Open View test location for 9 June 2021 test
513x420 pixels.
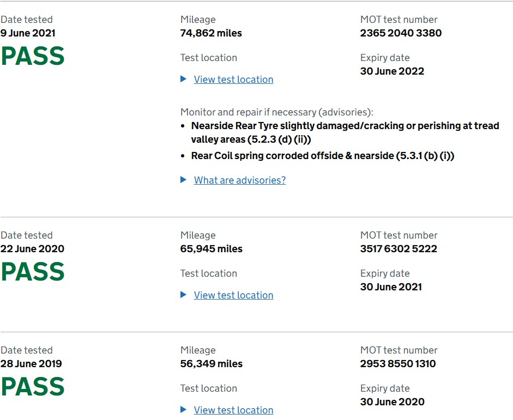tap(233, 80)
